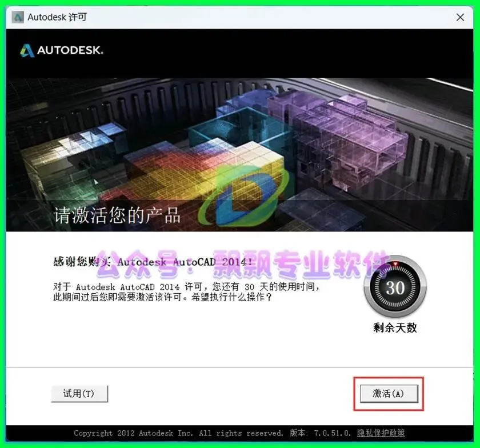
Task: Click the 激活(A) activate button
Action: 389,394
